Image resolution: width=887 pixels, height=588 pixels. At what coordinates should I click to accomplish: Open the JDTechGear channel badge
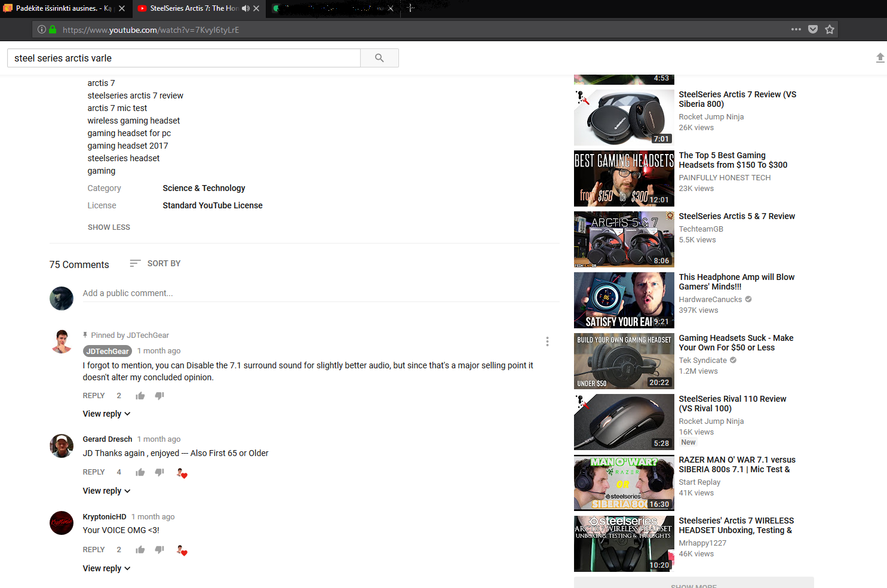click(x=108, y=351)
